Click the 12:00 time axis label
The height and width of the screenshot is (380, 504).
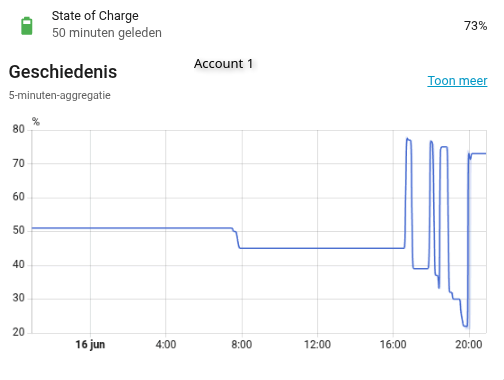click(317, 344)
